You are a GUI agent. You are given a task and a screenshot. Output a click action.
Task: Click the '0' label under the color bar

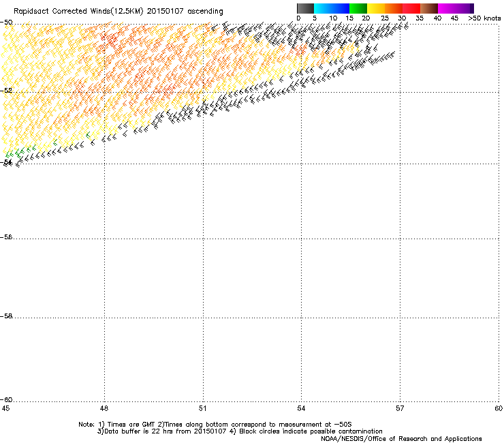pyautogui.click(x=298, y=18)
